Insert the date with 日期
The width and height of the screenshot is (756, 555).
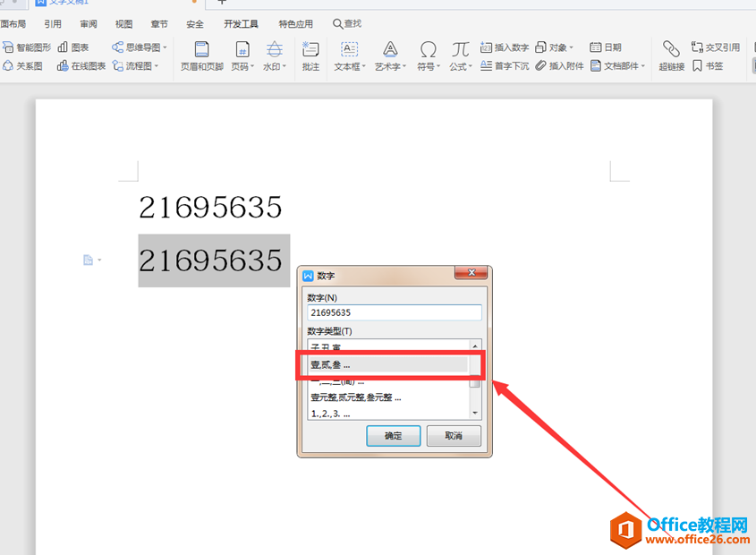click(x=606, y=47)
